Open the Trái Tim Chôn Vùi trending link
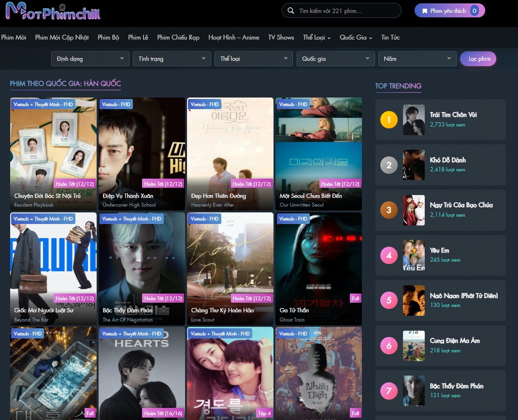 point(453,115)
